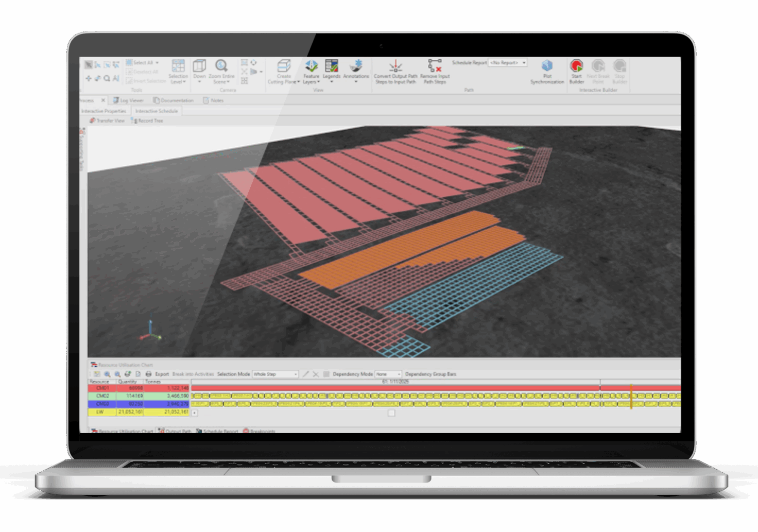758x532 pixels.
Task: Open the Select All dropdown
Action: pos(143,63)
